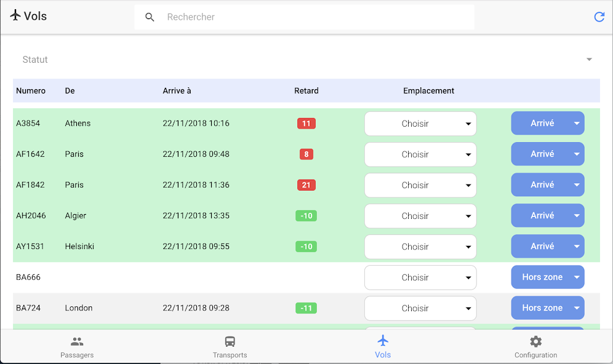This screenshot has height=364, width=613.
Task: Open the Configuration gear icon
Action: (535, 342)
